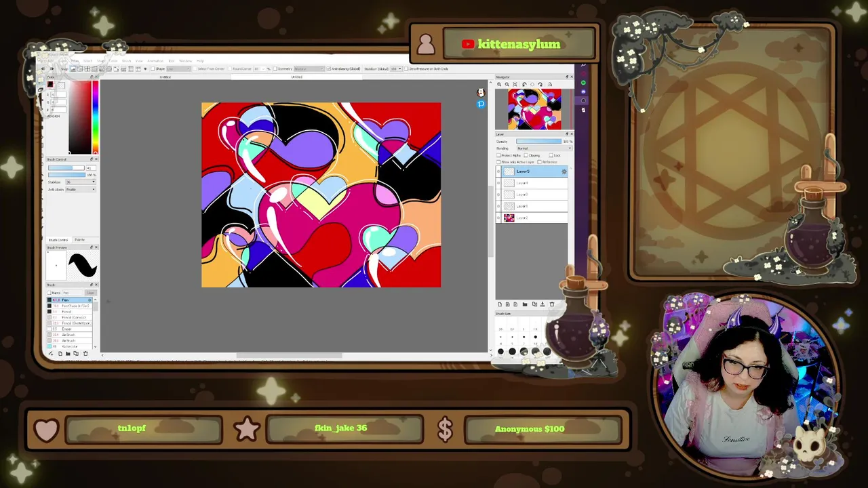Open the Blending mode Normal dropdown
868x488 pixels.
tap(545, 148)
